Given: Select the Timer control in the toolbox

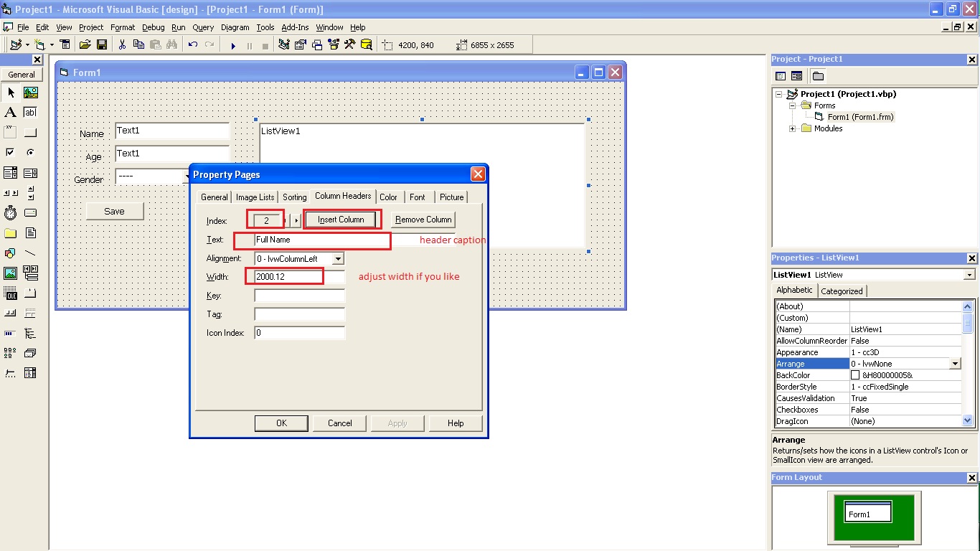Looking at the screenshot, I should tap(10, 212).
